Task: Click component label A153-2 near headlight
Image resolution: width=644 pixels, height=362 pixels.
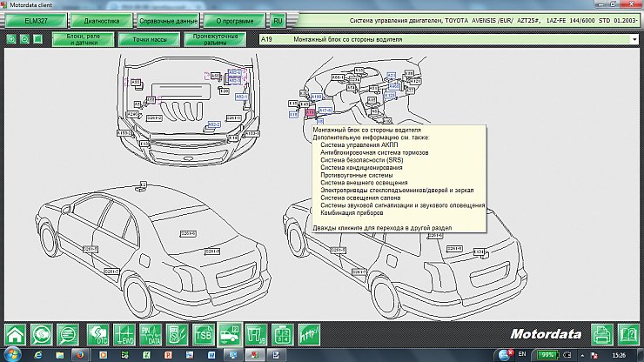Action: 124,133
